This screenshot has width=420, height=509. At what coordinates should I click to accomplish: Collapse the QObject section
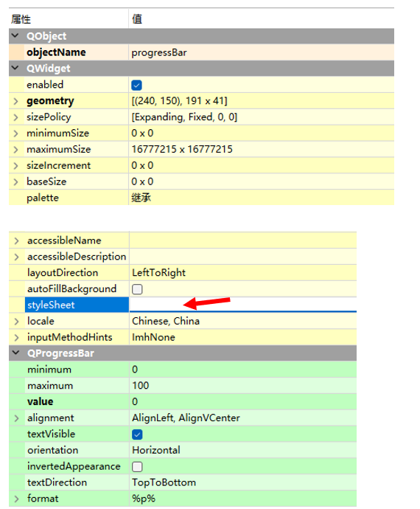[15, 35]
